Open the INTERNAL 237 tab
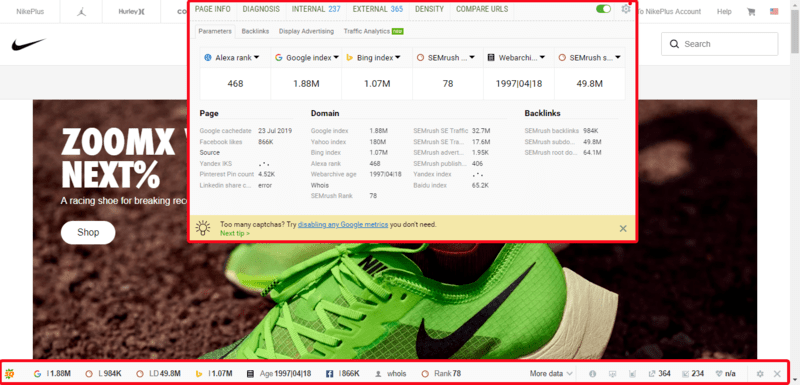This screenshot has height=385, width=800. pyautogui.click(x=316, y=9)
